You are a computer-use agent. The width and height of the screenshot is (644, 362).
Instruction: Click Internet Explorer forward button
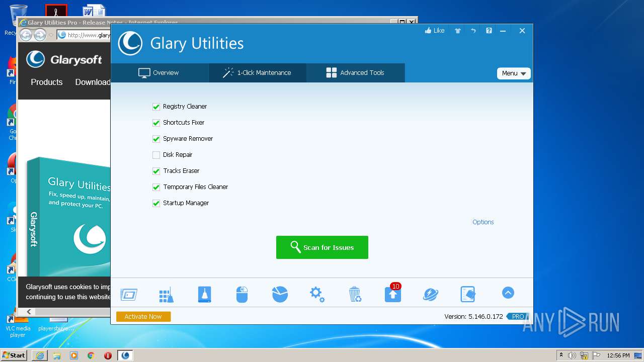click(40, 35)
